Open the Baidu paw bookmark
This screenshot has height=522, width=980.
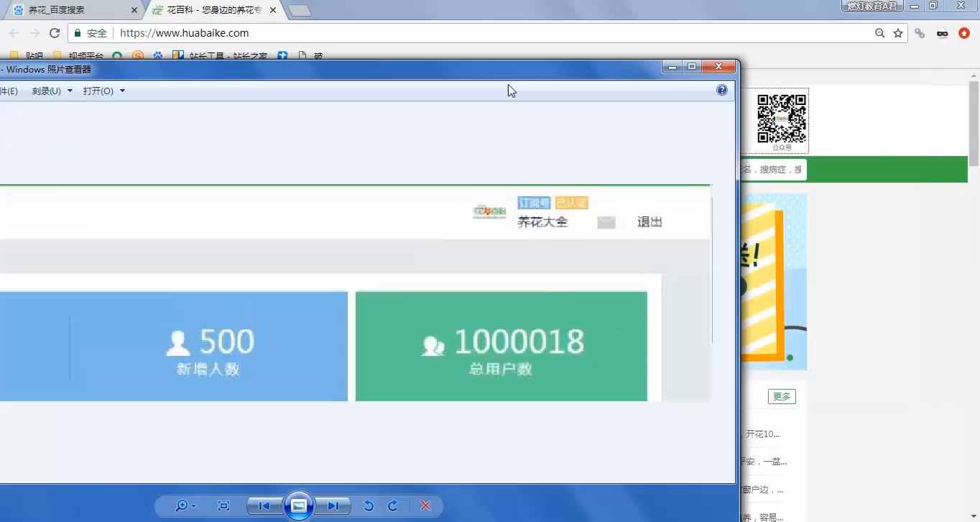pos(158,55)
